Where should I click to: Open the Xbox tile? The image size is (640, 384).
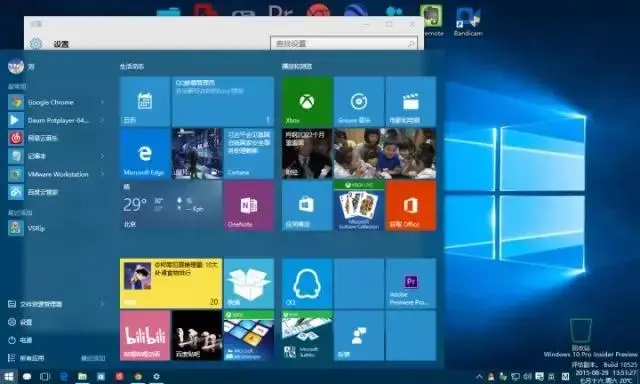(307, 101)
